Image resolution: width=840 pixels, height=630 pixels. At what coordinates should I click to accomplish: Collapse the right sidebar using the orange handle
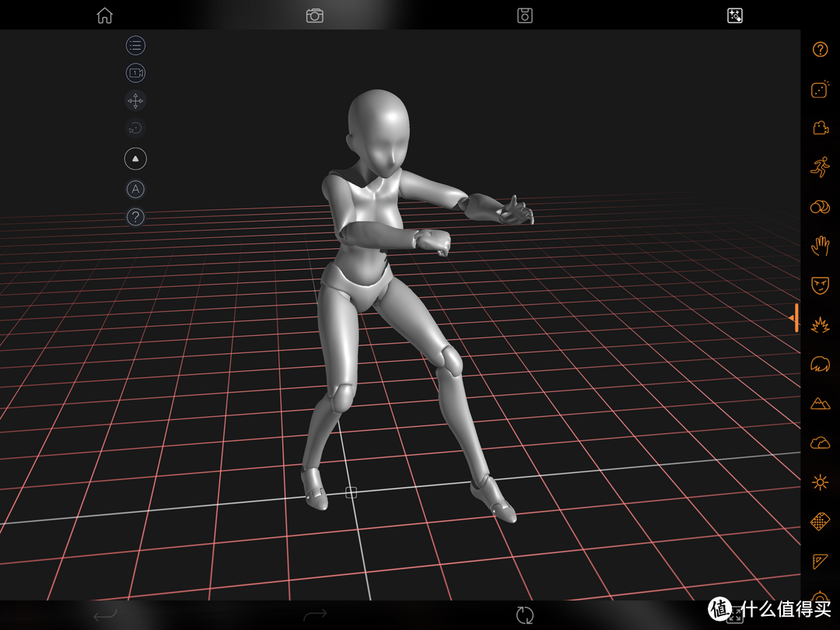coord(794,317)
